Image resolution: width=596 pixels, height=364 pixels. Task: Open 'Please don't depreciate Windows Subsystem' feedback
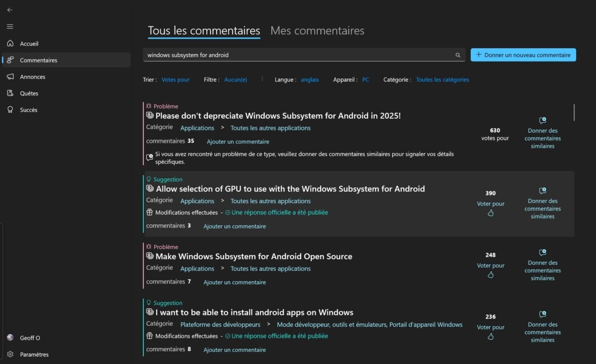pos(278,116)
